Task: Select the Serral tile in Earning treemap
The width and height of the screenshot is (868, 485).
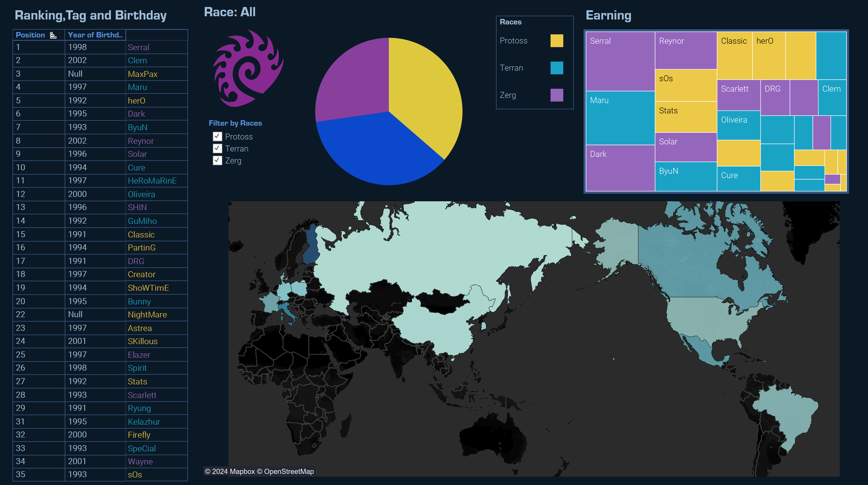Action: (620, 61)
